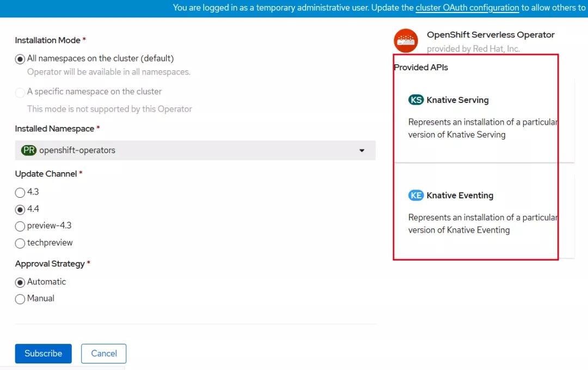Click the Update Channel label
Viewport: 588px width, 370px height.
(46, 174)
